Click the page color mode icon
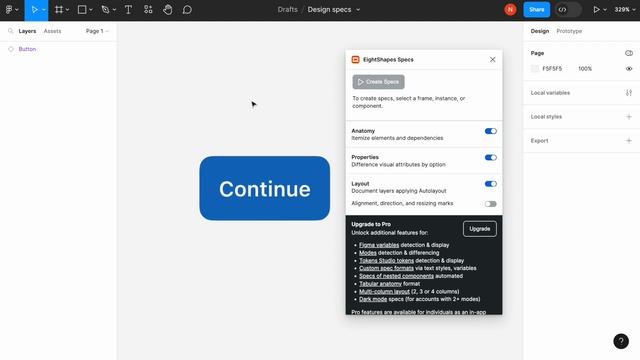 coord(629,53)
